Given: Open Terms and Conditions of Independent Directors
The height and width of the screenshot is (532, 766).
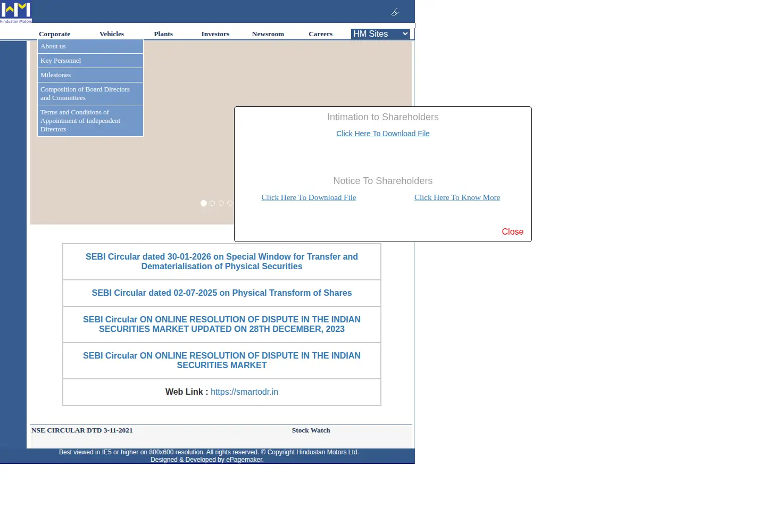Looking at the screenshot, I should click(90, 121).
